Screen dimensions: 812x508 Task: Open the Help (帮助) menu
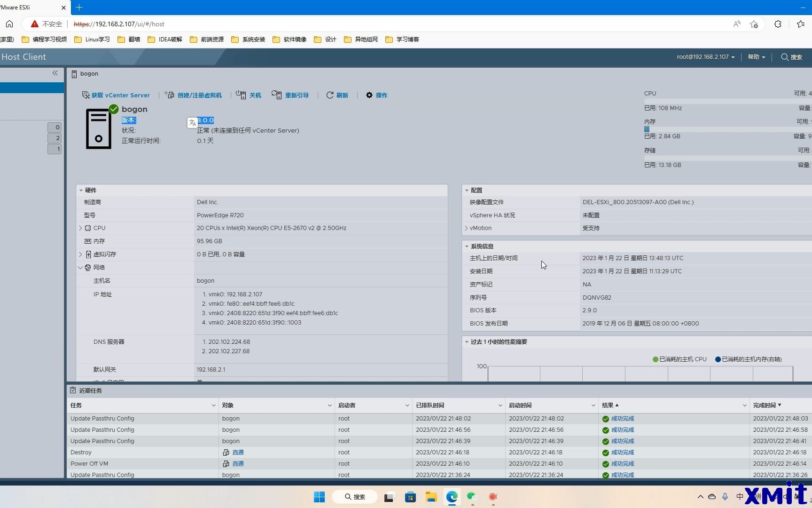(x=757, y=57)
